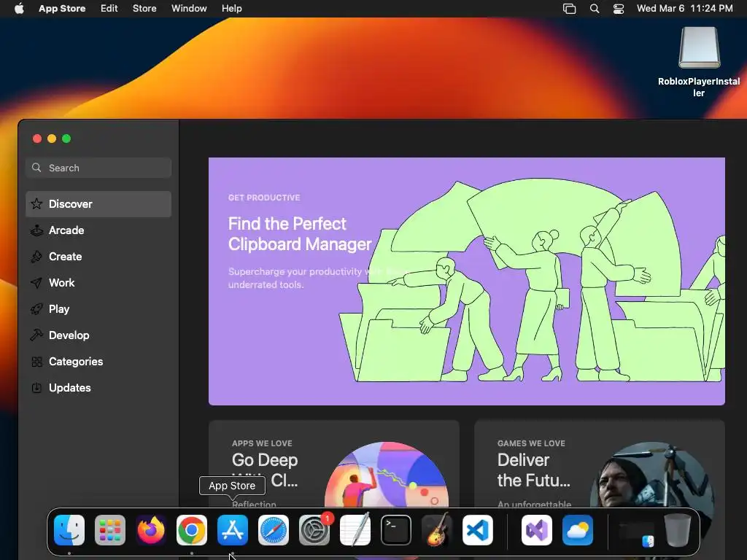Click the App Store icon in the Dock
The height and width of the screenshot is (560, 747).
(x=233, y=530)
